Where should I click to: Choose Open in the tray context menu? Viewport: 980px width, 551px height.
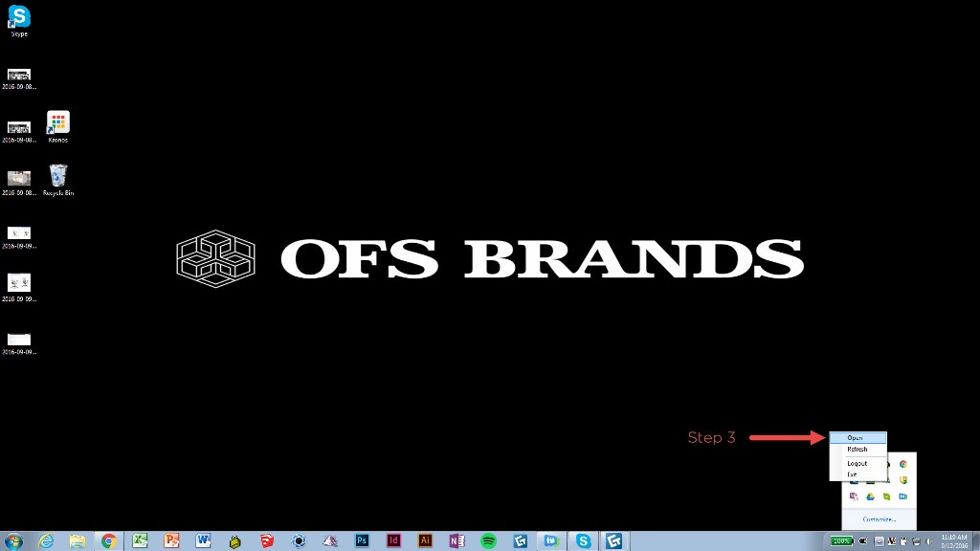[858, 438]
